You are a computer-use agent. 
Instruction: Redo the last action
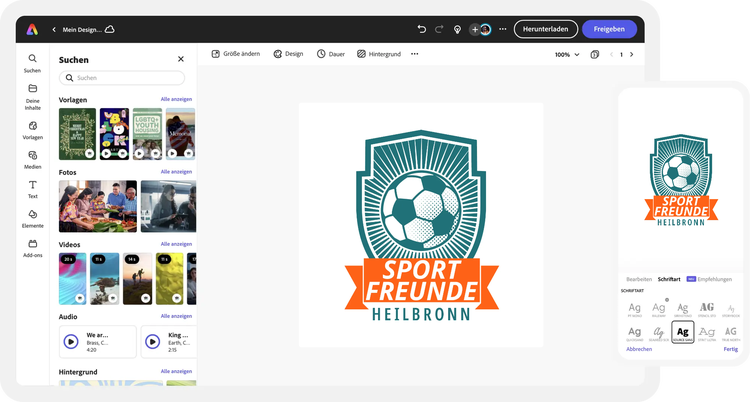pos(439,29)
